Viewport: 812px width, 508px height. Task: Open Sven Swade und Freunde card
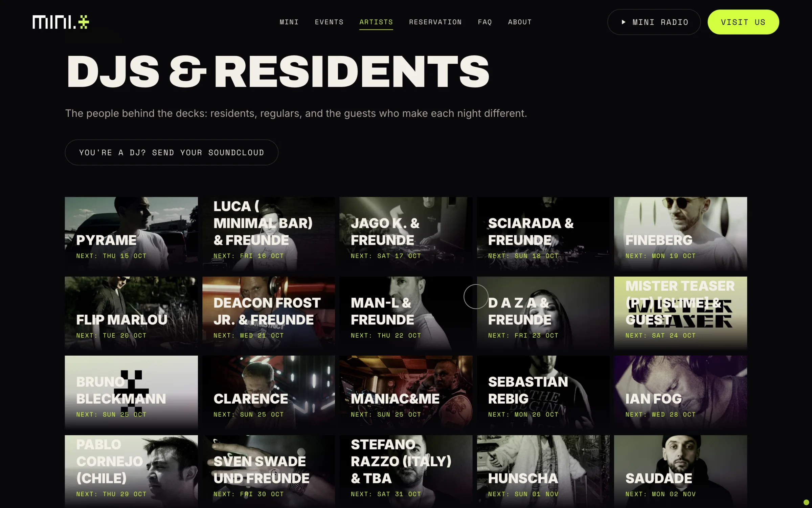point(269,471)
